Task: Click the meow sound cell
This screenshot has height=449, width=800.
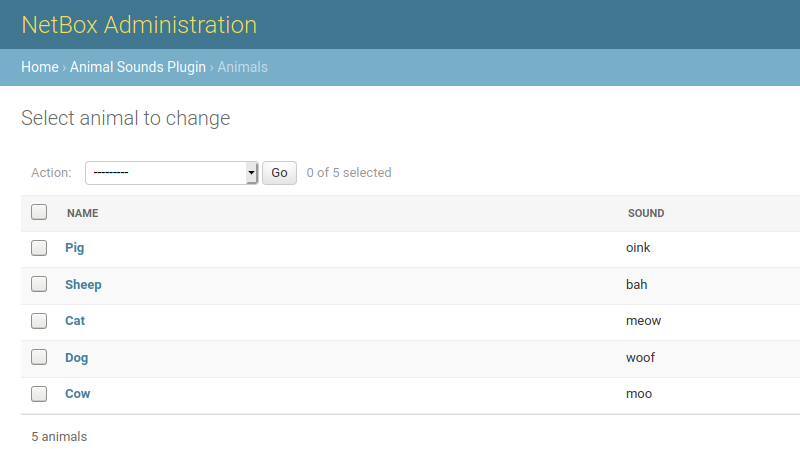Action: click(643, 321)
